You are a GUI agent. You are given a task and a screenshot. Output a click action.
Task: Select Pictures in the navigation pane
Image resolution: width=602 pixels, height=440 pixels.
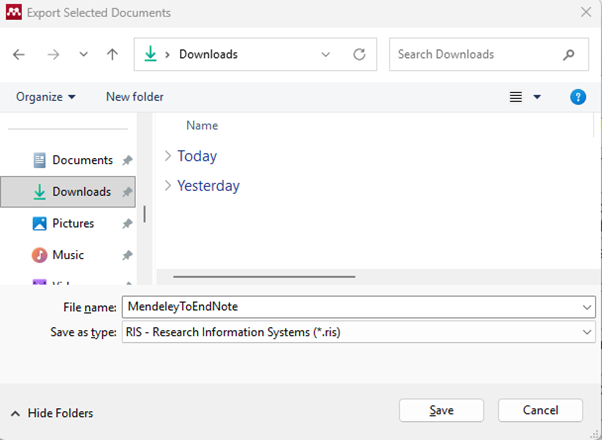[73, 223]
